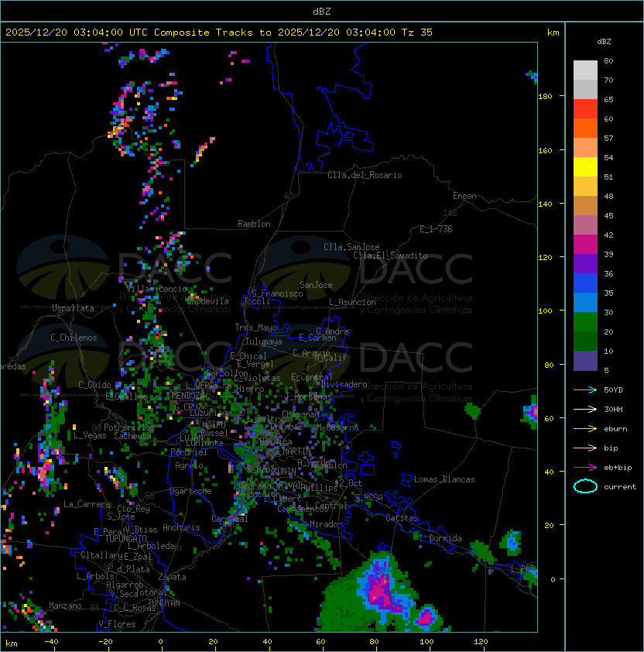
Task: Click the '180' tick on right km axis
Action: 545,96
